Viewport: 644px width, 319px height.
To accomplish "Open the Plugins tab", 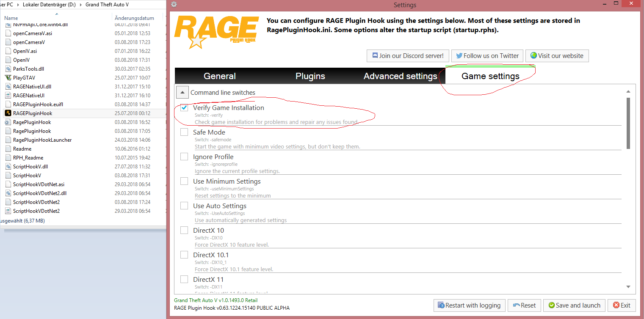I will tap(310, 76).
